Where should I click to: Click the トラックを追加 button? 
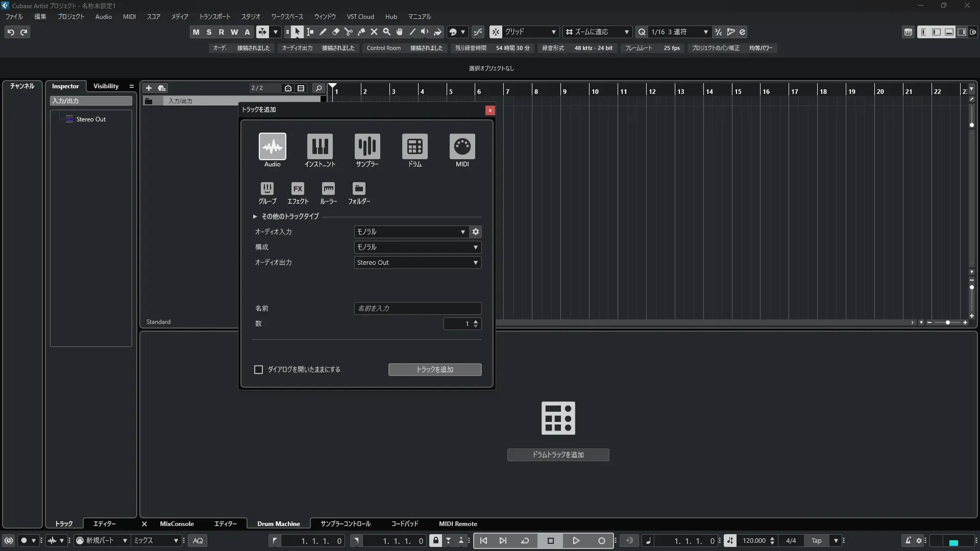coord(434,369)
